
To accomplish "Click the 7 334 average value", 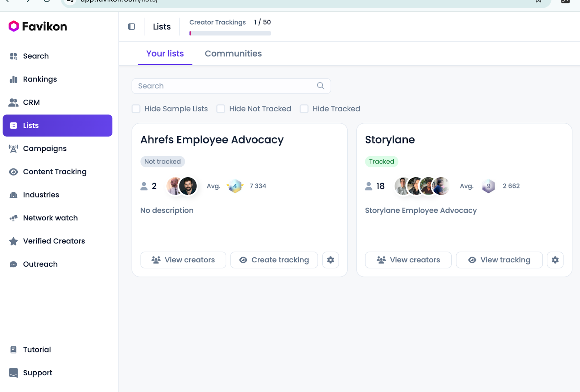I will 258,186.
